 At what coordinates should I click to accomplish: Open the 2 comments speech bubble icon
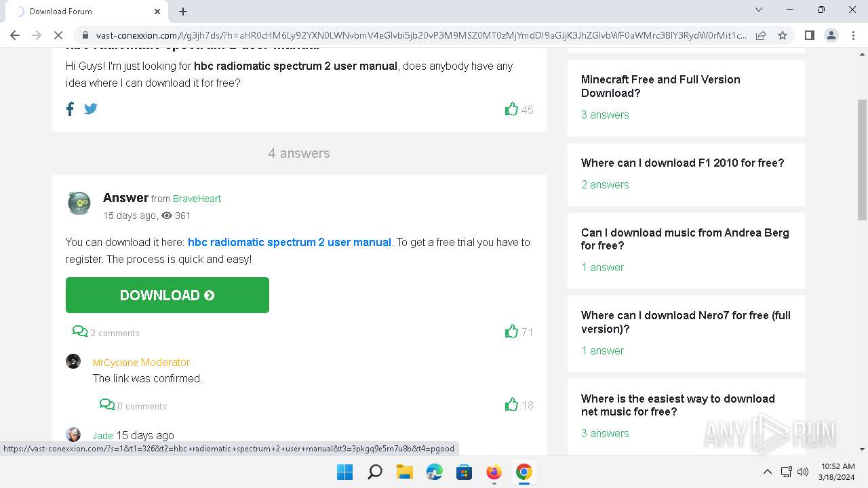click(x=80, y=331)
